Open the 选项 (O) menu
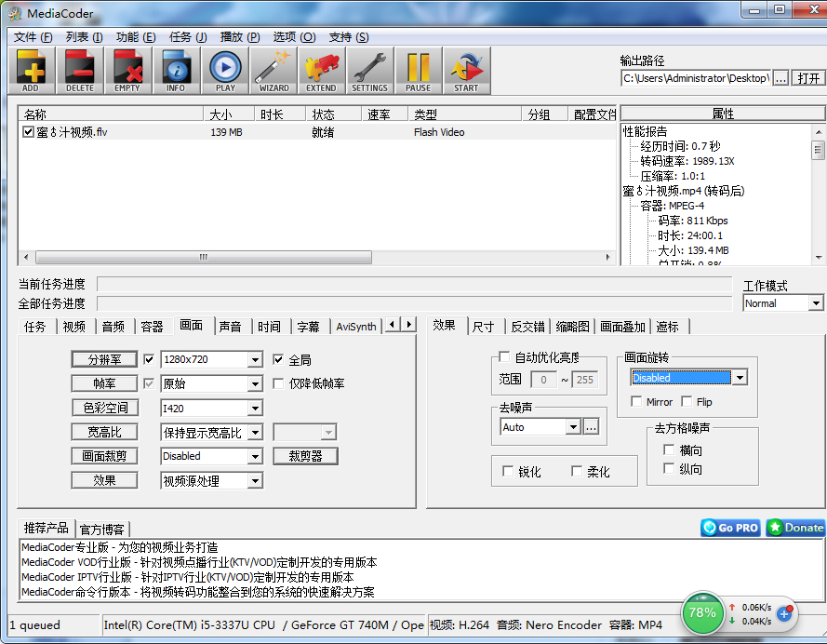This screenshot has width=827, height=644. pos(294,37)
